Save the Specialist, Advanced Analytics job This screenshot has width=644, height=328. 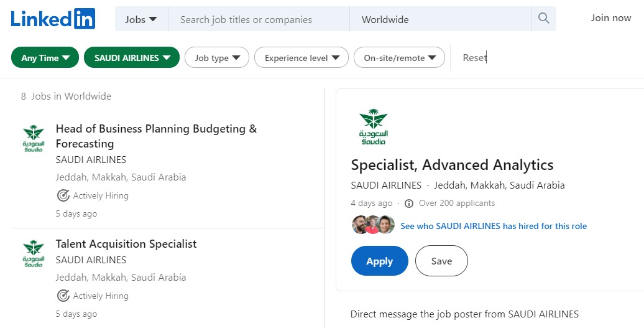coord(441,261)
